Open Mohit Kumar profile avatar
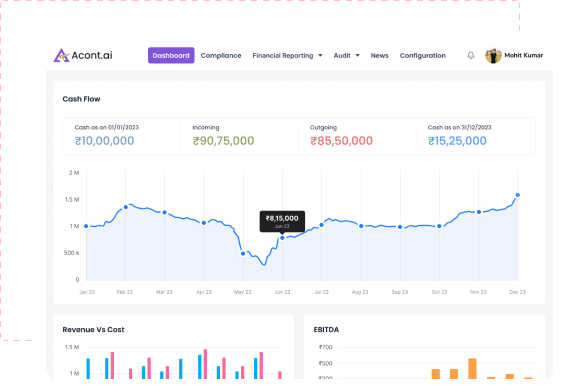 tap(493, 56)
